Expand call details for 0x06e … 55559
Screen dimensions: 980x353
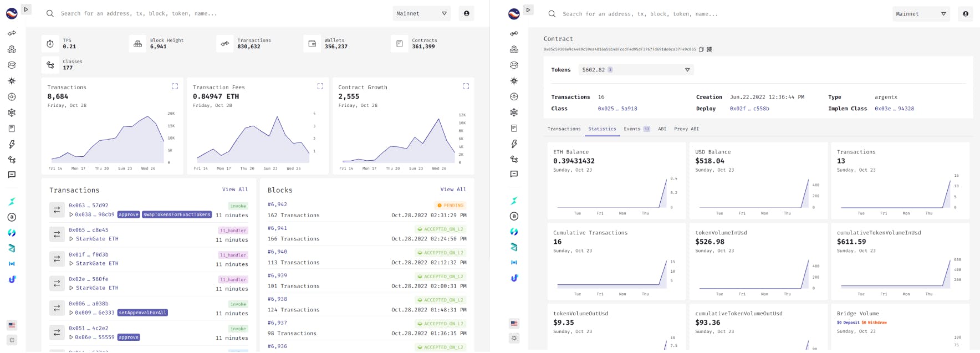click(71, 337)
